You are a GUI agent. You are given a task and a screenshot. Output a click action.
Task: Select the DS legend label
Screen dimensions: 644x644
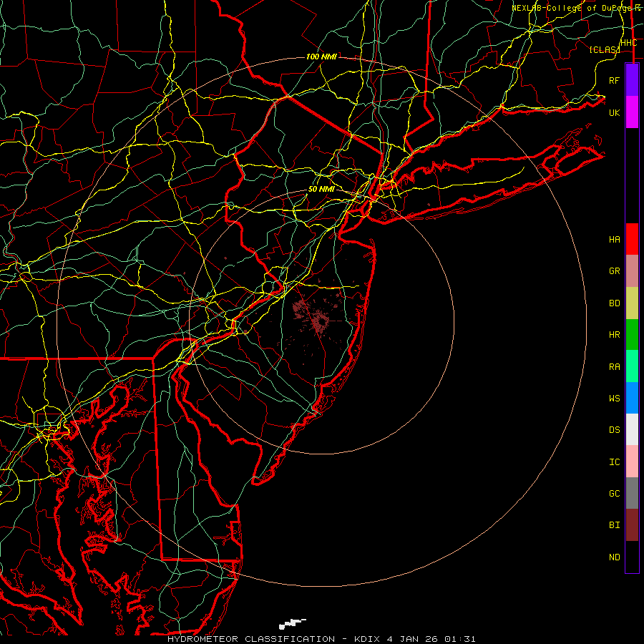[615, 430]
